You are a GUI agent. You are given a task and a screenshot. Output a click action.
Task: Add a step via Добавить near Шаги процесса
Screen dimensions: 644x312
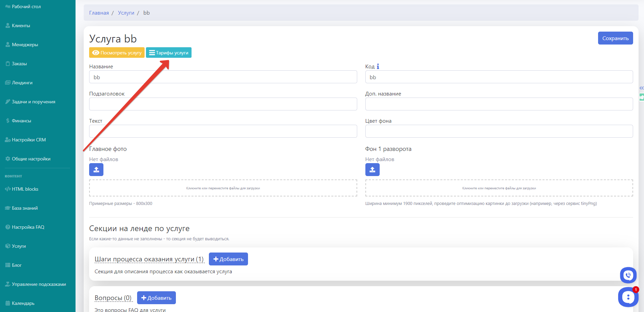228,259
